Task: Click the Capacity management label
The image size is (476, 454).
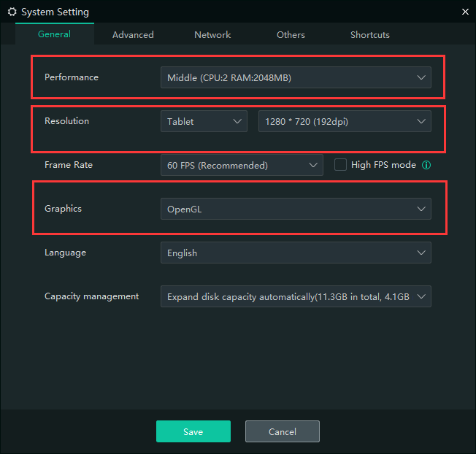Action: pyautogui.click(x=91, y=296)
